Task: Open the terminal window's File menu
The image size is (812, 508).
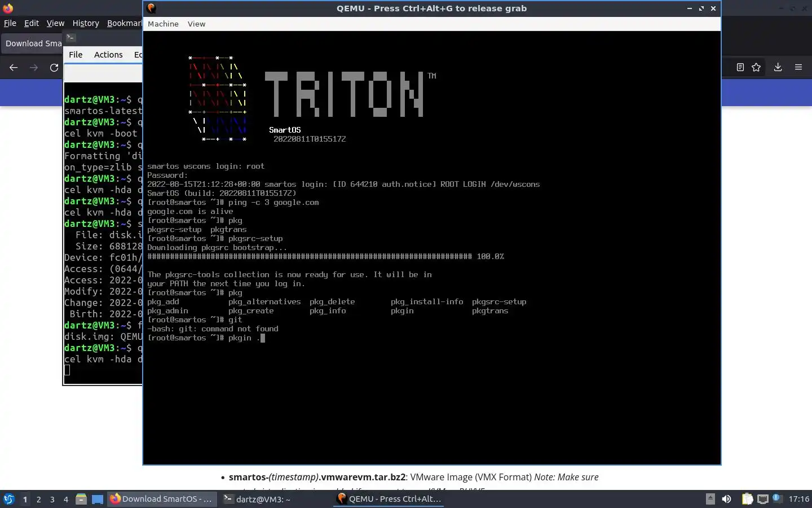Action: click(x=76, y=55)
